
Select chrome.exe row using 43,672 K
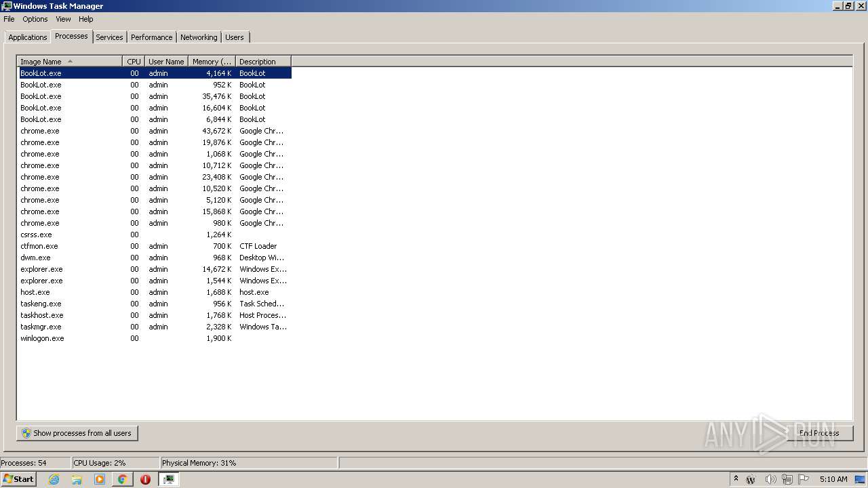[155, 131]
